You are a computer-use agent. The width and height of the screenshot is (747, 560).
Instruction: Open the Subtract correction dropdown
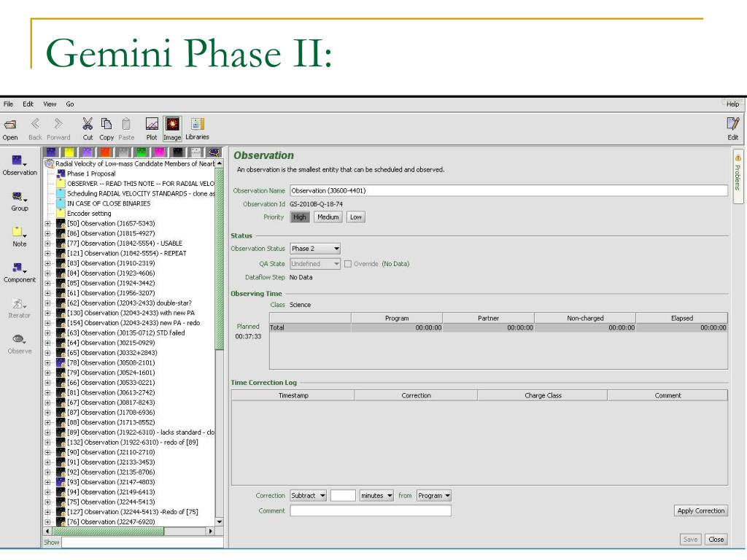coord(309,496)
